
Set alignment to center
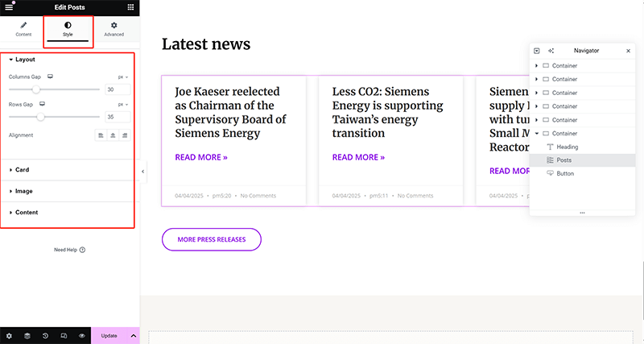(x=114, y=135)
